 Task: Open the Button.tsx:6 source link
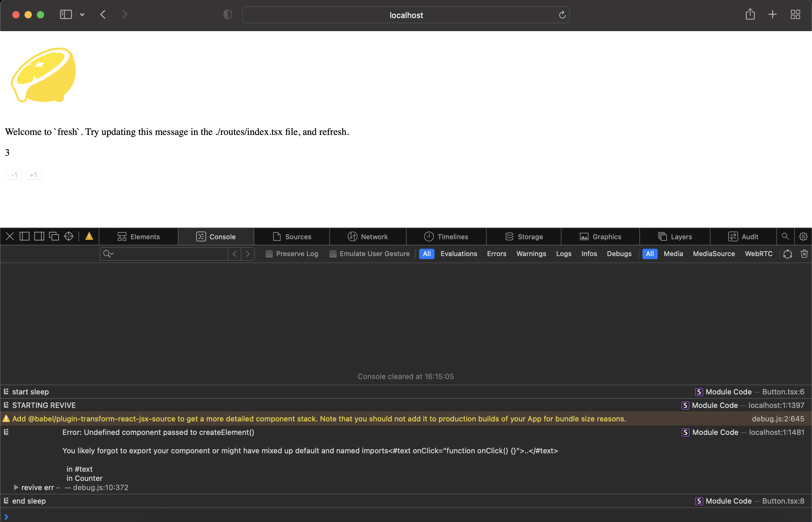click(783, 391)
